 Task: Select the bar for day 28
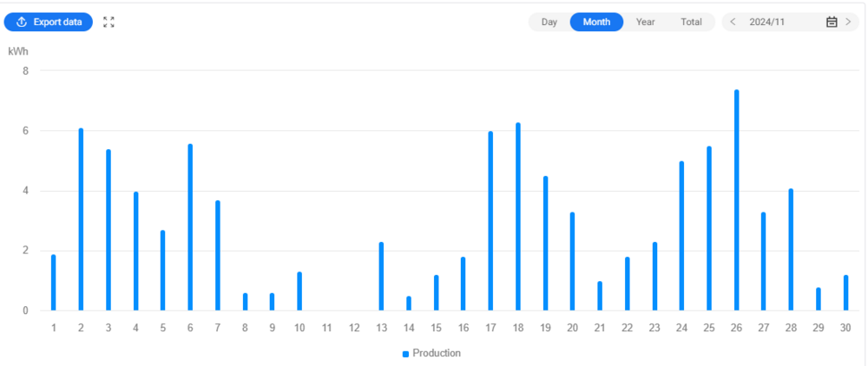click(791, 250)
